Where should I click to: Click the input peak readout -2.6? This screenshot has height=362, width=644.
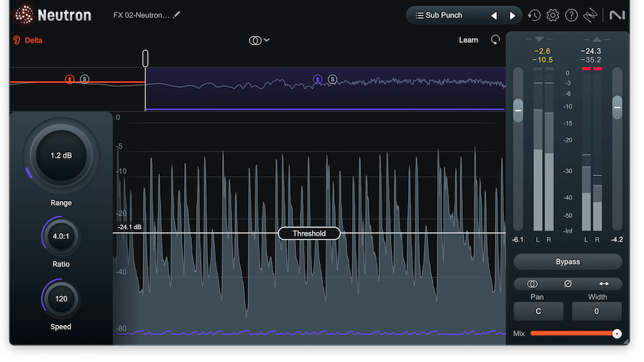pos(542,51)
